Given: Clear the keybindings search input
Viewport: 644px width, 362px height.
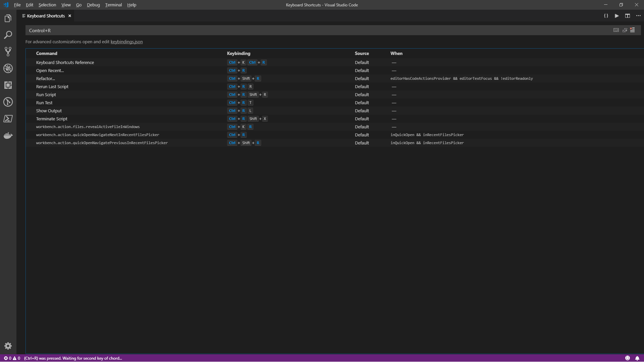Looking at the screenshot, I should [x=633, y=30].
